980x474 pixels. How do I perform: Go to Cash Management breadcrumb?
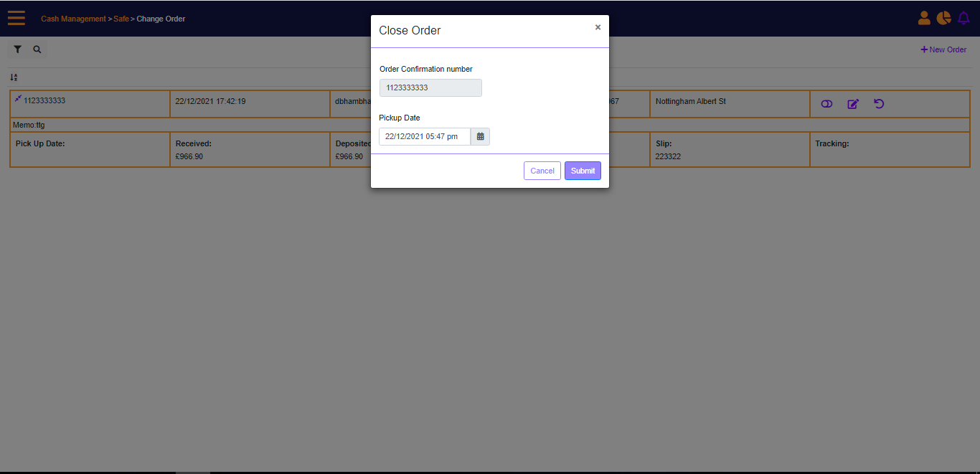point(73,19)
